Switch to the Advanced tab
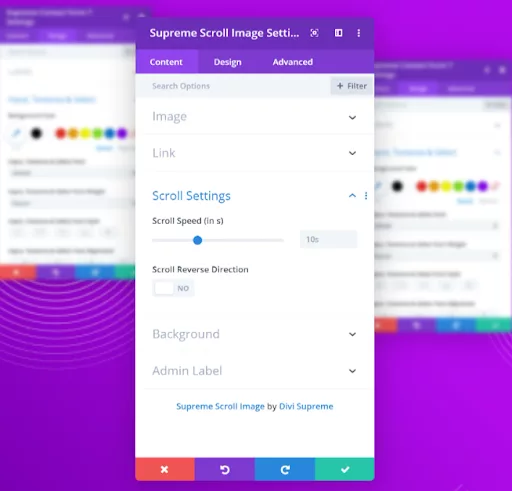Image resolution: width=512 pixels, height=491 pixels. 293,62
